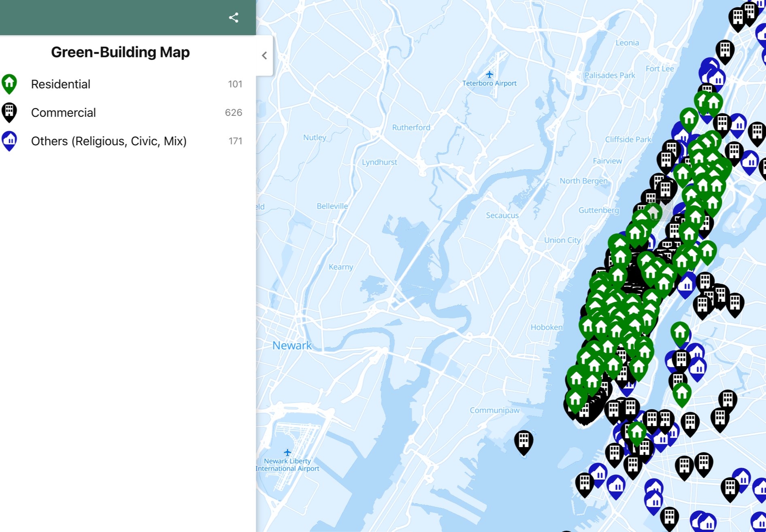Click the left-pointing chevron beside the panel title

[x=264, y=55]
